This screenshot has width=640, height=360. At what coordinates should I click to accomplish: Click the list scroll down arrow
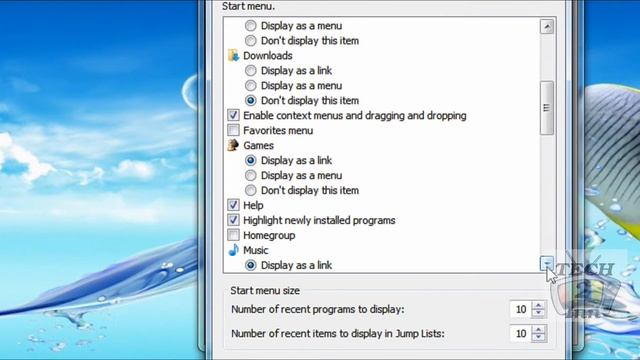tap(547, 263)
